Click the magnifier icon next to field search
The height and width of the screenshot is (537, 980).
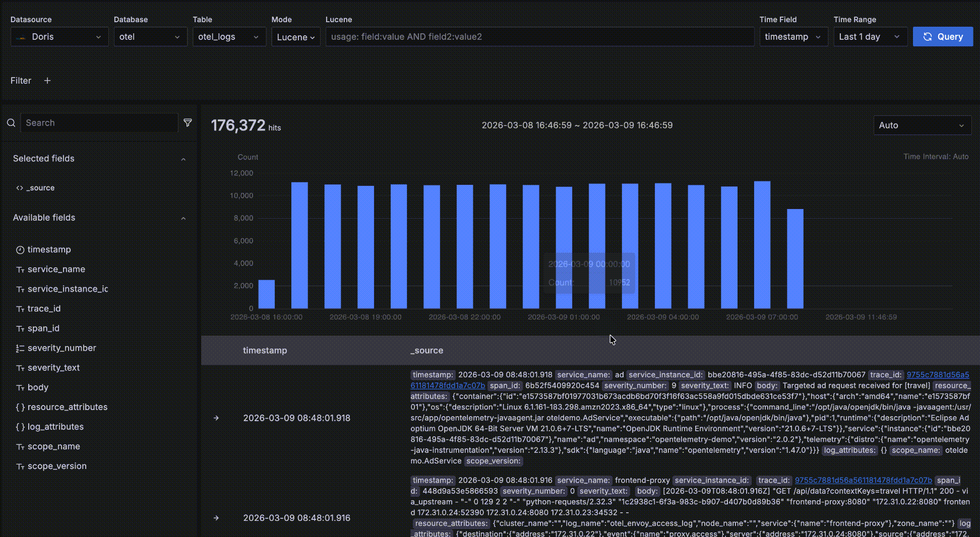pyautogui.click(x=11, y=123)
